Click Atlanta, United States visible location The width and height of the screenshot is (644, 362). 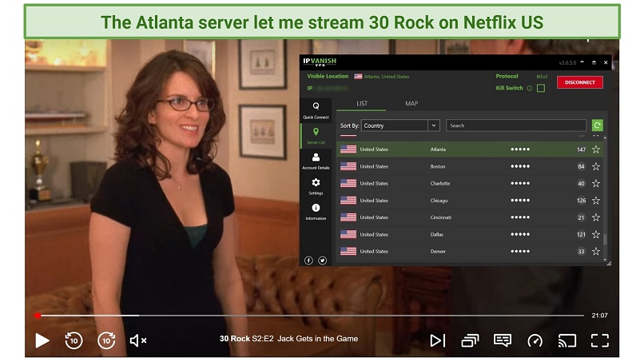tap(387, 77)
